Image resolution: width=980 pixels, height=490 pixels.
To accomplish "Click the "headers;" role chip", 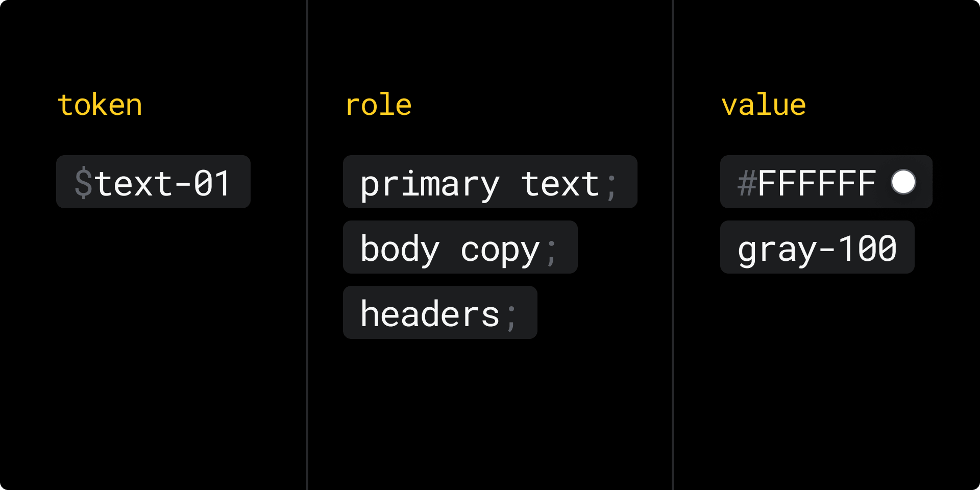I will coord(439,313).
